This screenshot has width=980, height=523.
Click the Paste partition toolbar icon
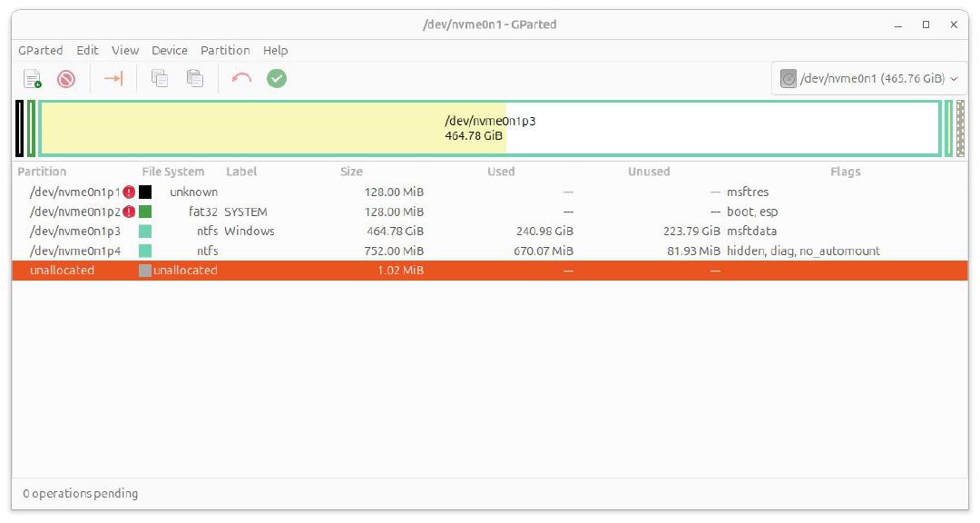pos(193,78)
